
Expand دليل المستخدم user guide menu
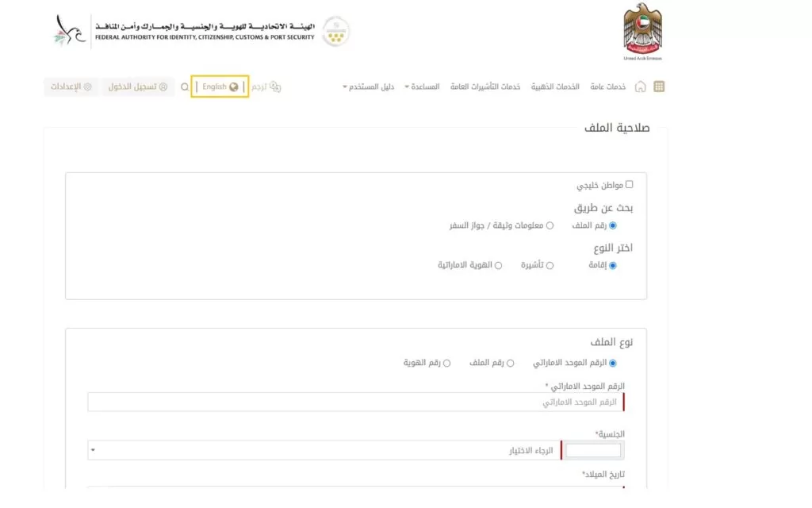368,87
